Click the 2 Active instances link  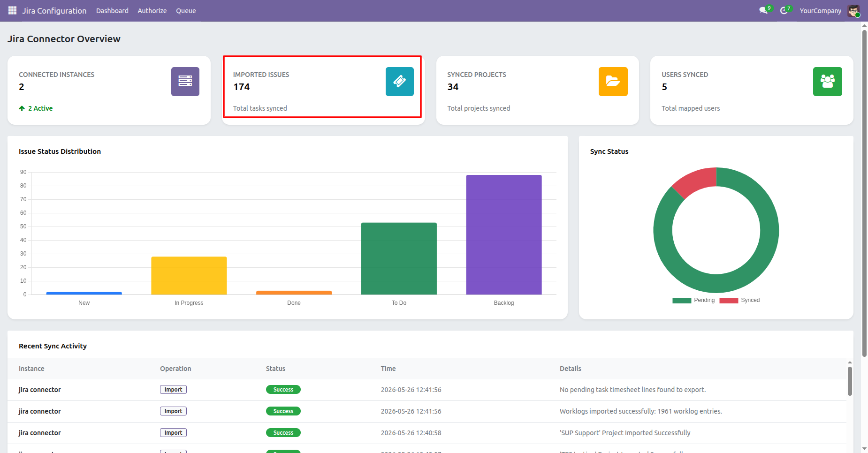tap(36, 108)
